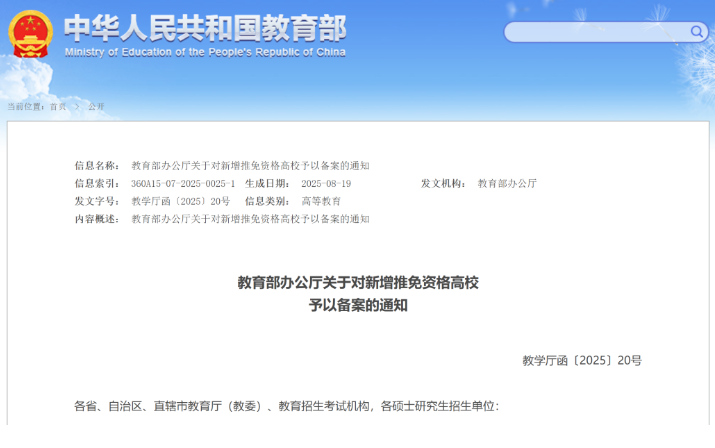Click the 发文机构 label
The image size is (715, 448).
tap(443, 183)
